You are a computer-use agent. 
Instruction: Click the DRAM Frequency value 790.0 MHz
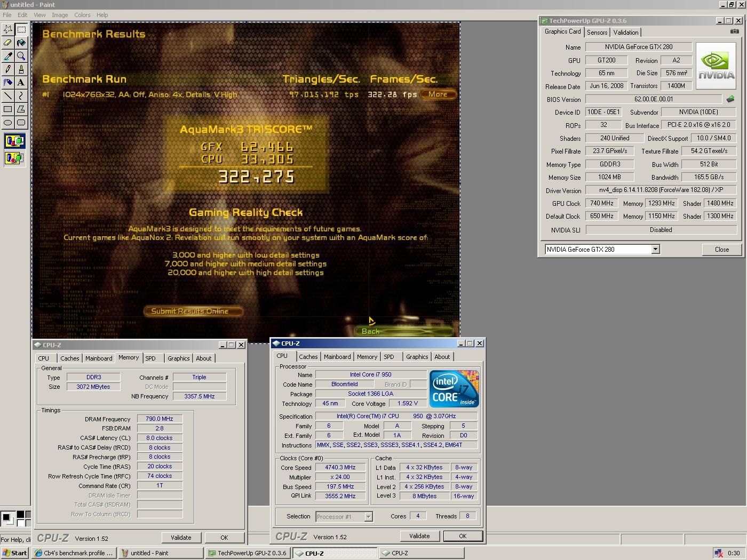pyautogui.click(x=160, y=419)
